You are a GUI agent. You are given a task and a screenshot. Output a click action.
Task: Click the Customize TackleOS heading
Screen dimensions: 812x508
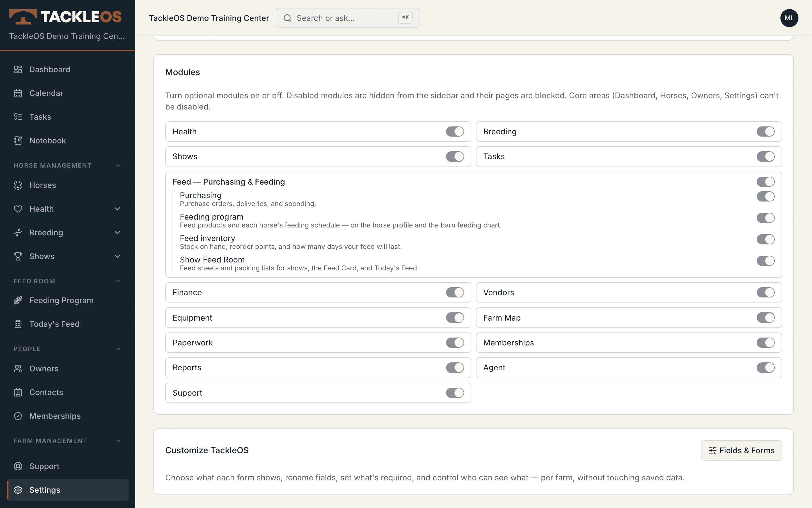[x=207, y=450]
